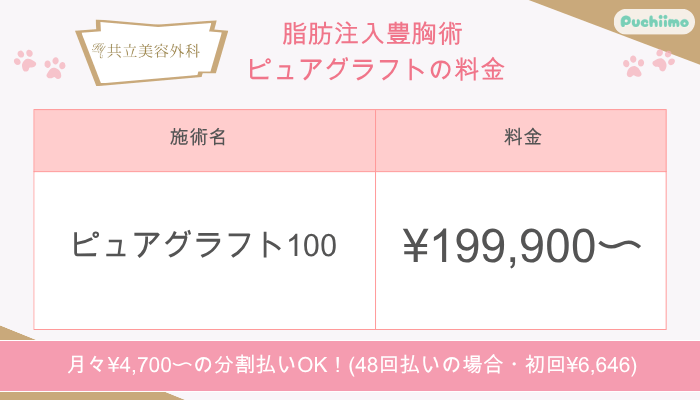Click the divider line between the table columns
The image size is (700, 400).
pyautogui.click(x=375, y=250)
